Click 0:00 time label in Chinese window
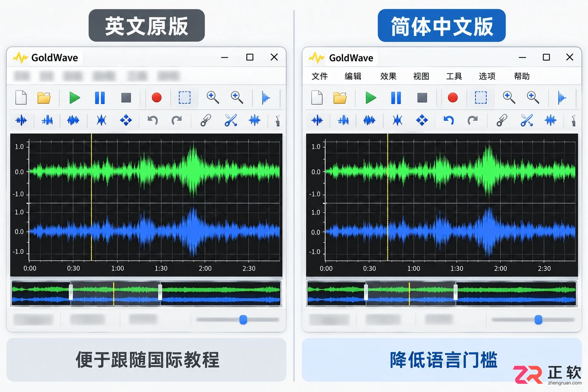The height and width of the screenshot is (392, 588). pos(326,268)
